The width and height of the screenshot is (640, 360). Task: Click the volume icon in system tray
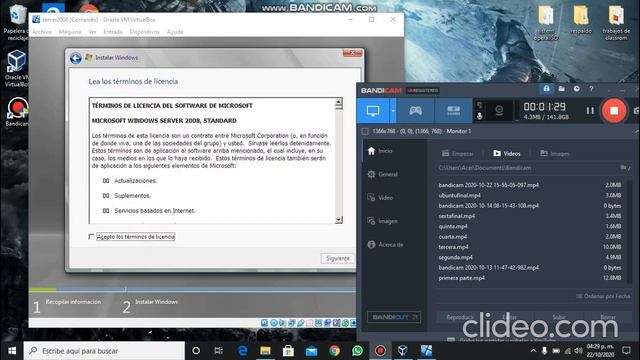click(578, 351)
